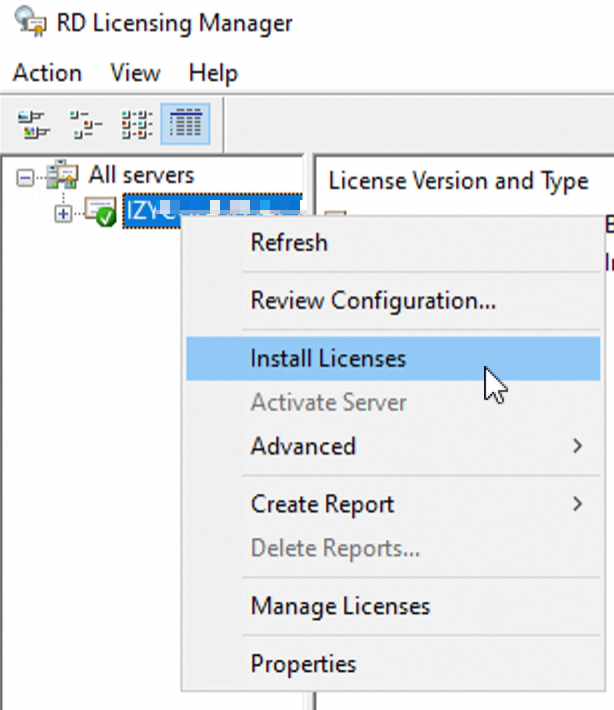Click the activated license server icon
Screen dimensions: 614x710
[x=100, y=212]
